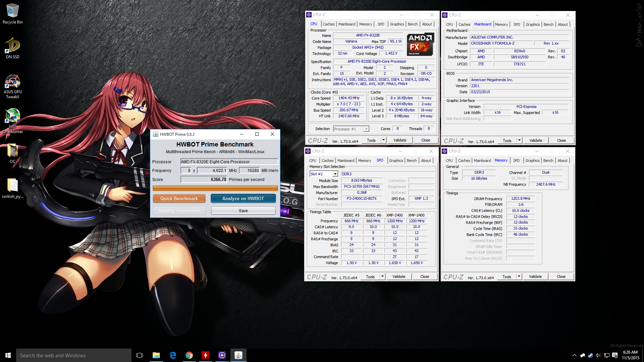Open Mainboard tab in CPU-Z Memory window
The height and width of the screenshot is (362, 644).
482,161
